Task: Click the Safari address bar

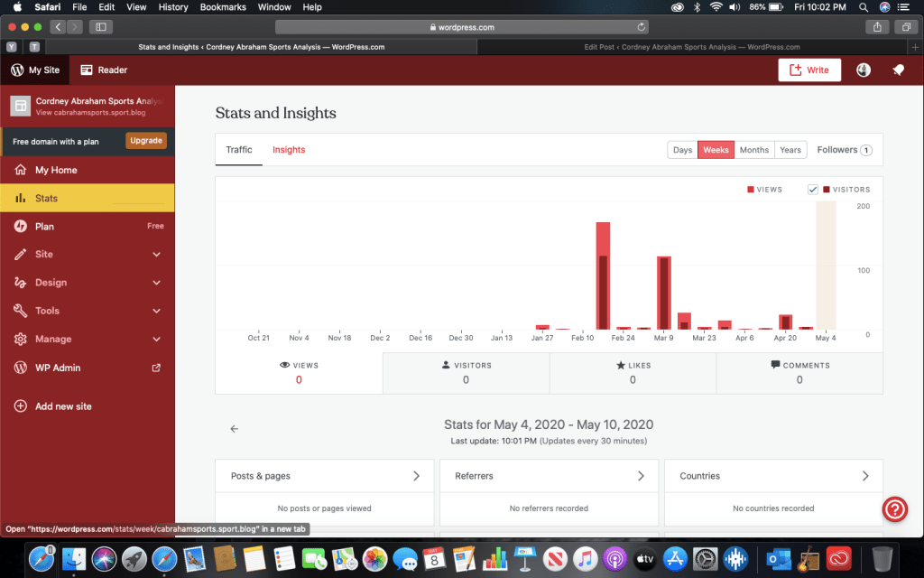Action: click(x=462, y=27)
